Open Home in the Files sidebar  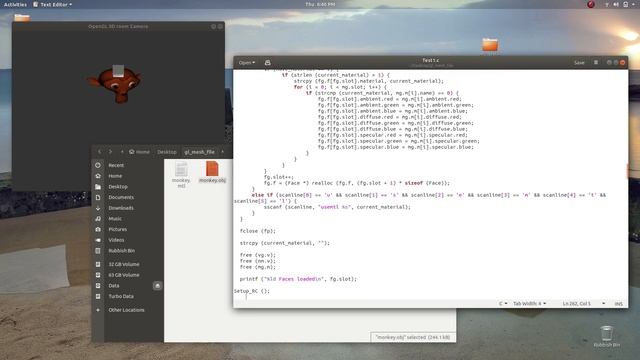[x=128, y=176]
